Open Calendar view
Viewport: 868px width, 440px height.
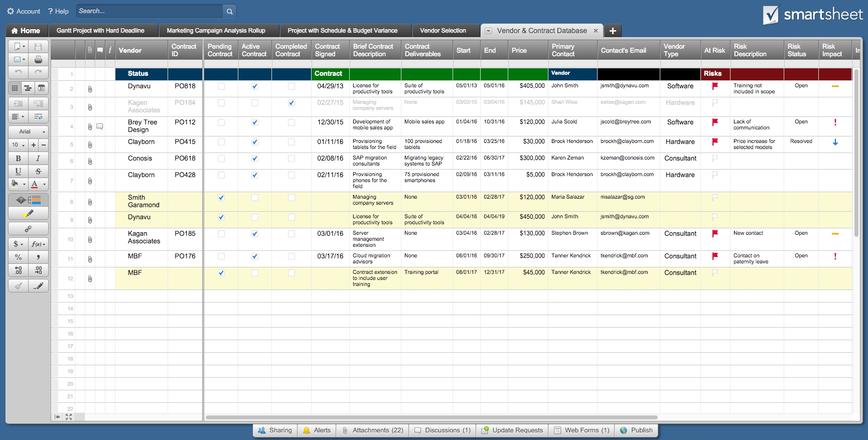click(x=41, y=88)
